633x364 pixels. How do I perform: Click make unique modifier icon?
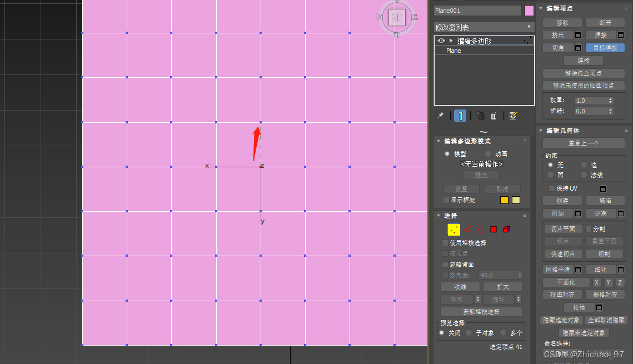pyautogui.click(x=480, y=116)
